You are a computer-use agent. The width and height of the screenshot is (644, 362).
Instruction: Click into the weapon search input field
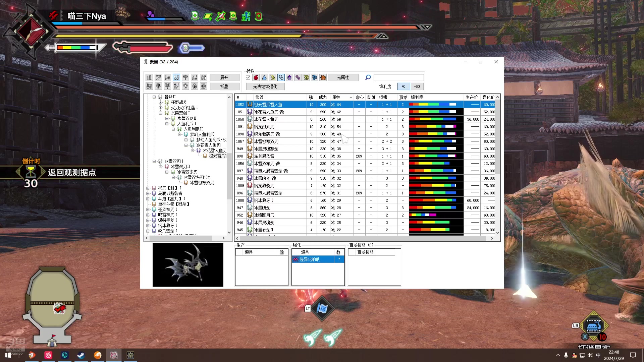399,77
